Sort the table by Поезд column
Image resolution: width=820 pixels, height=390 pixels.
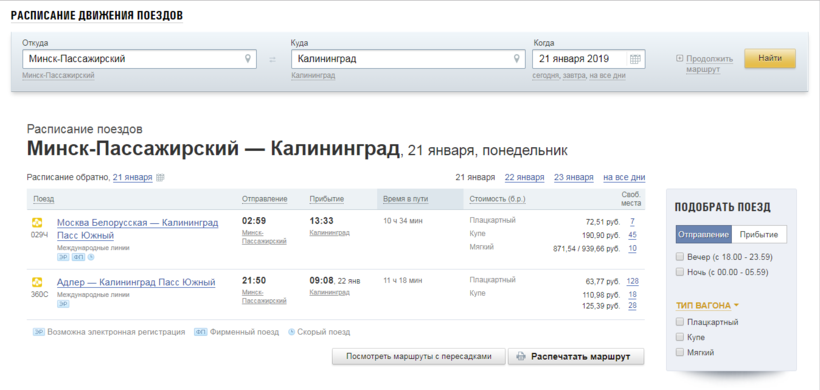[x=43, y=199]
